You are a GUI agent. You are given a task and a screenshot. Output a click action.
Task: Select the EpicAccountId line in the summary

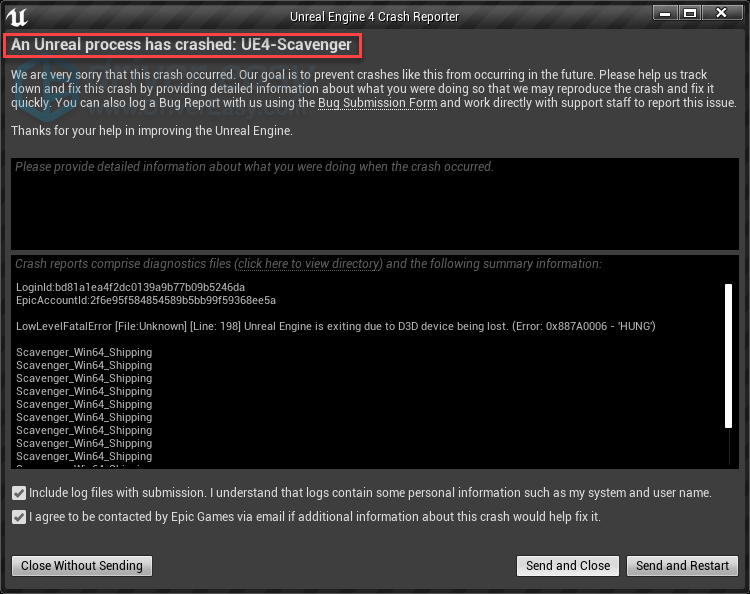click(146, 301)
